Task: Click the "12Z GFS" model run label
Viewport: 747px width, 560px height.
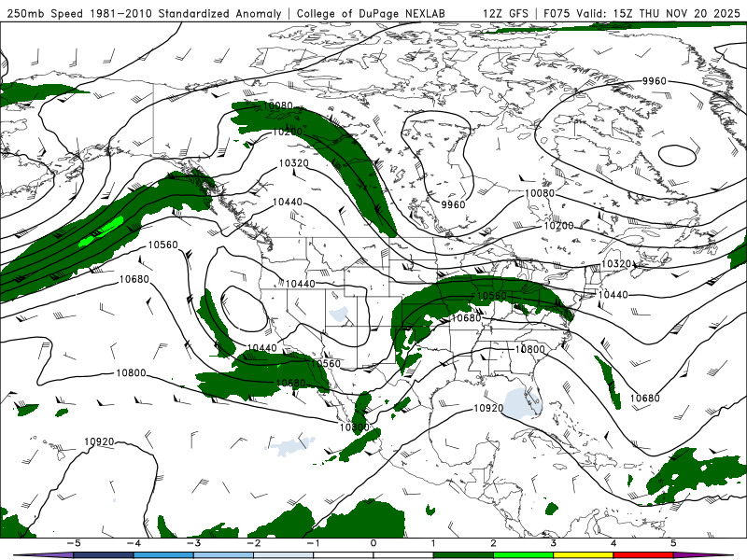Action: (505, 13)
